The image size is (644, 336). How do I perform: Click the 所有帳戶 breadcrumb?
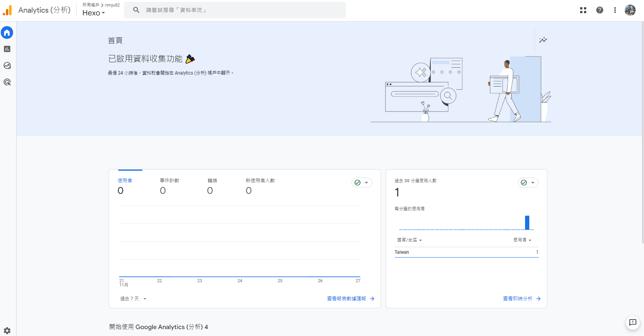91,5
